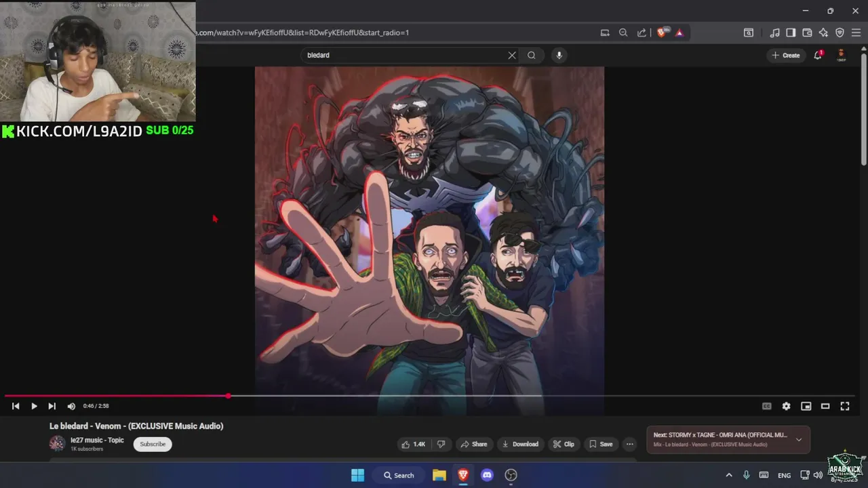Switch ENG input language

point(785,475)
